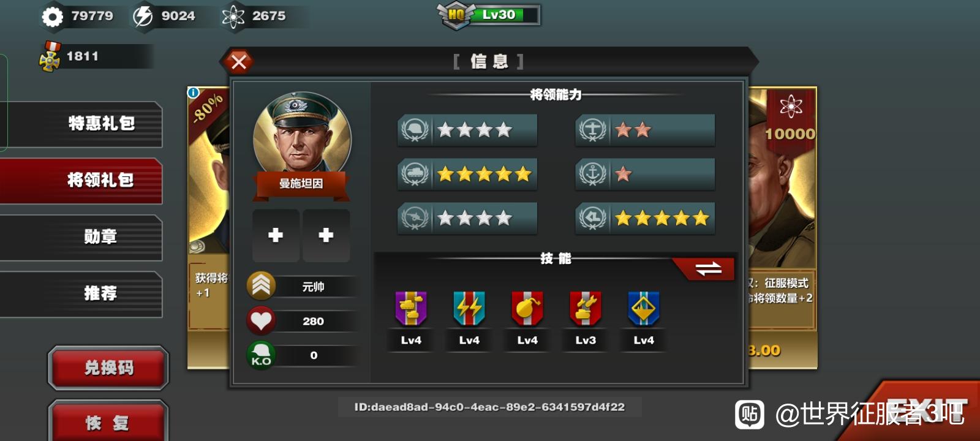Select the red artillery skill icon Lv3
Viewport: 980px width, 441px height.
pyautogui.click(x=586, y=308)
